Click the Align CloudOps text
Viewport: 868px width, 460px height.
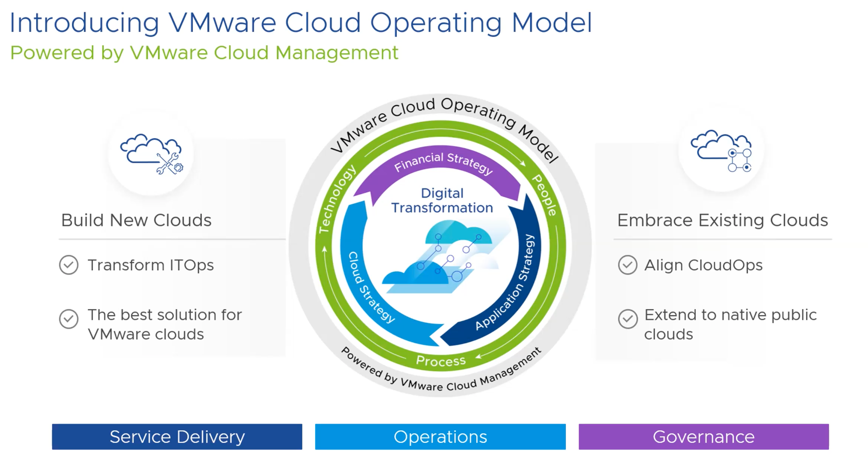(703, 265)
